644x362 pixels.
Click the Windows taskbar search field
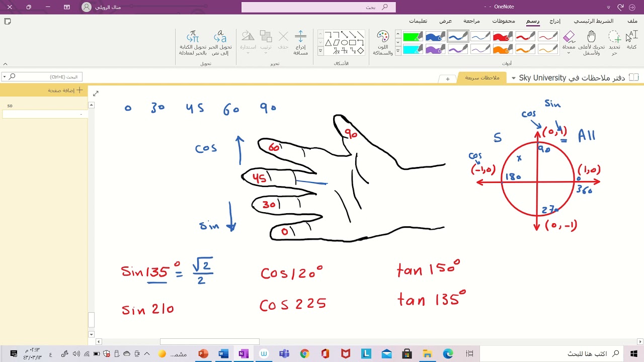coord(552,354)
